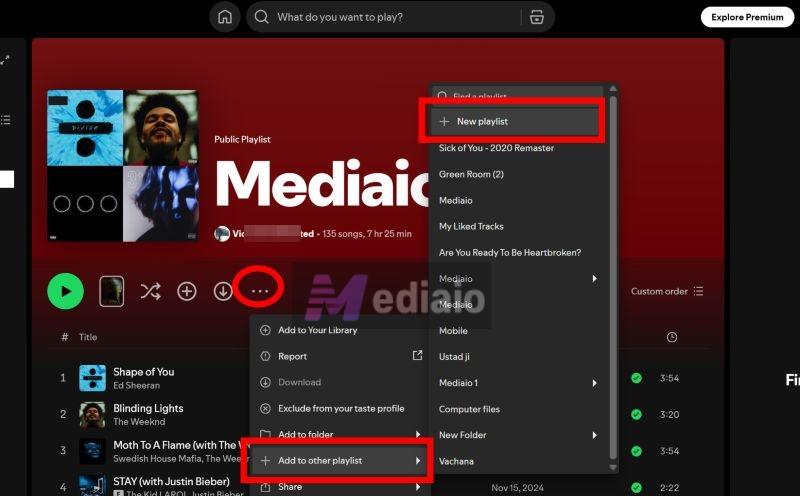This screenshot has width=800, height=496.
Task: Toggle shuffle for the playlist
Action: click(x=151, y=291)
